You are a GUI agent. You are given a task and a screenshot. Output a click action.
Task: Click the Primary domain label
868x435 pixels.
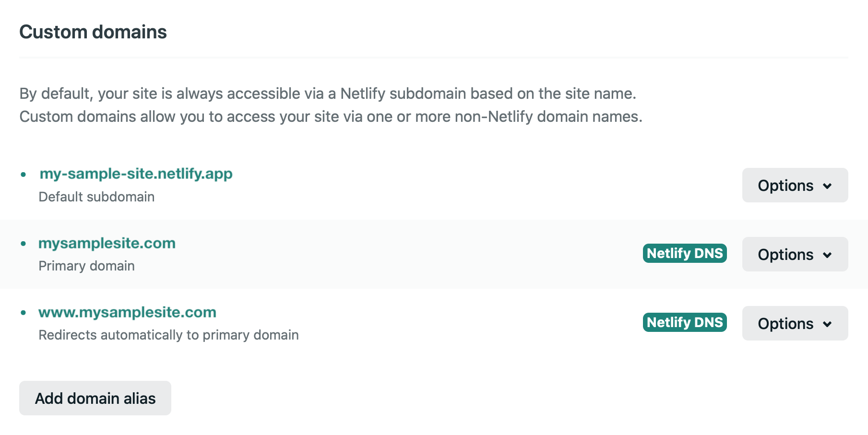coord(86,266)
